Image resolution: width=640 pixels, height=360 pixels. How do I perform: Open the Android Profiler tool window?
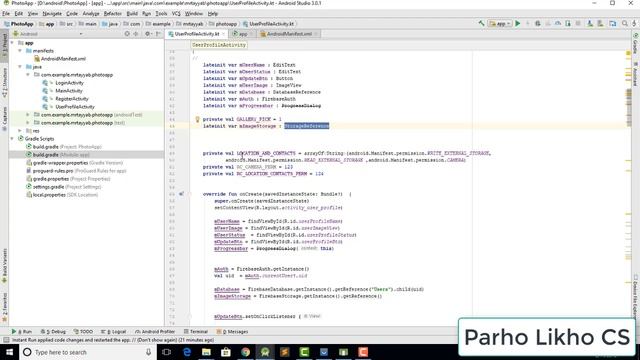[x=155, y=331]
